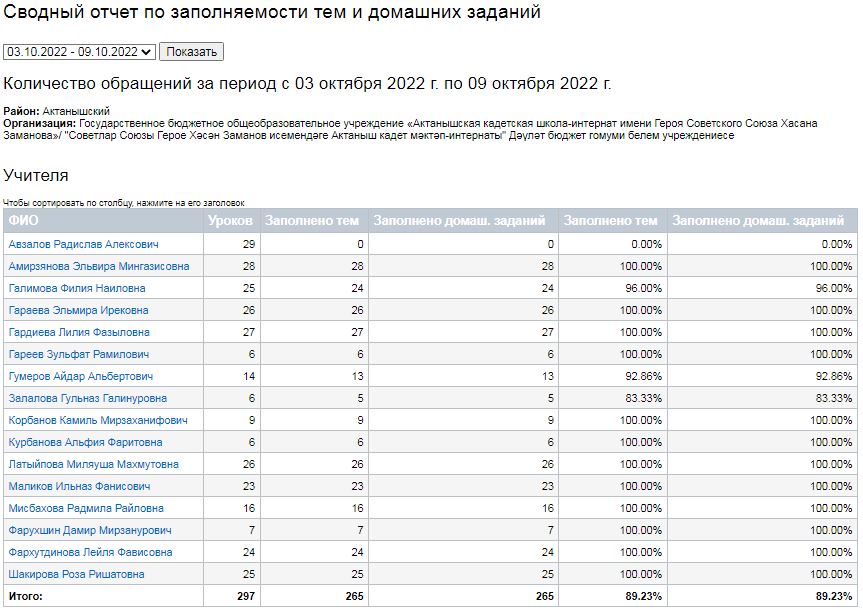
Task: Open Маликов Ильназ Фанисович entry
Action: pos(80,486)
